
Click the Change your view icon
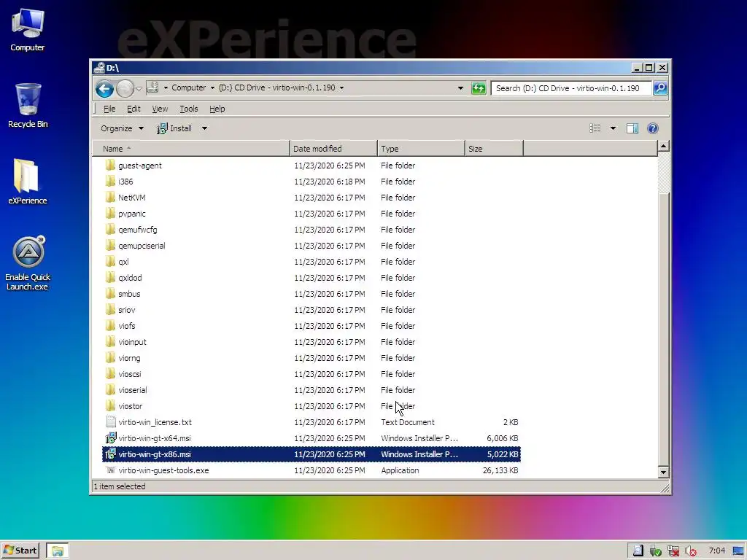(595, 128)
